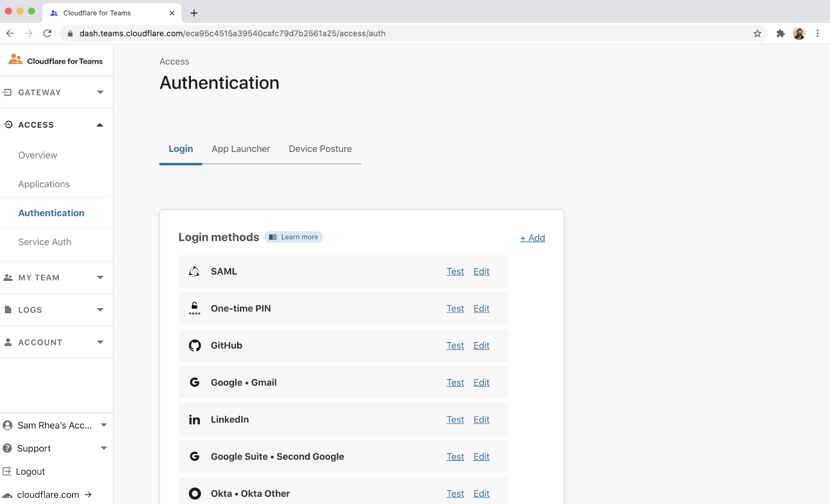Collapse the Access section arrow
Viewport: 830px width, 504px height.
(x=100, y=125)
